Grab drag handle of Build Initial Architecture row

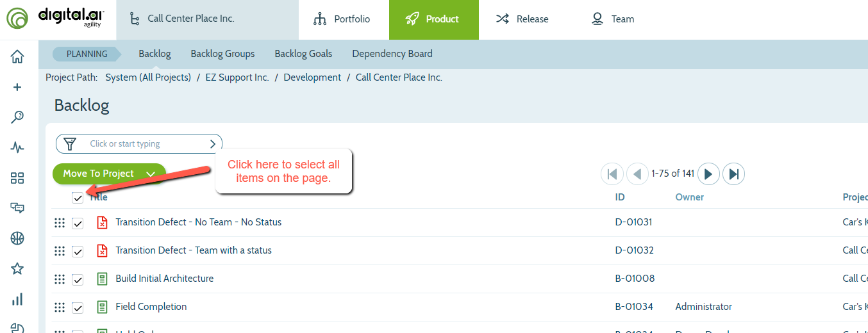click(60, 279)
